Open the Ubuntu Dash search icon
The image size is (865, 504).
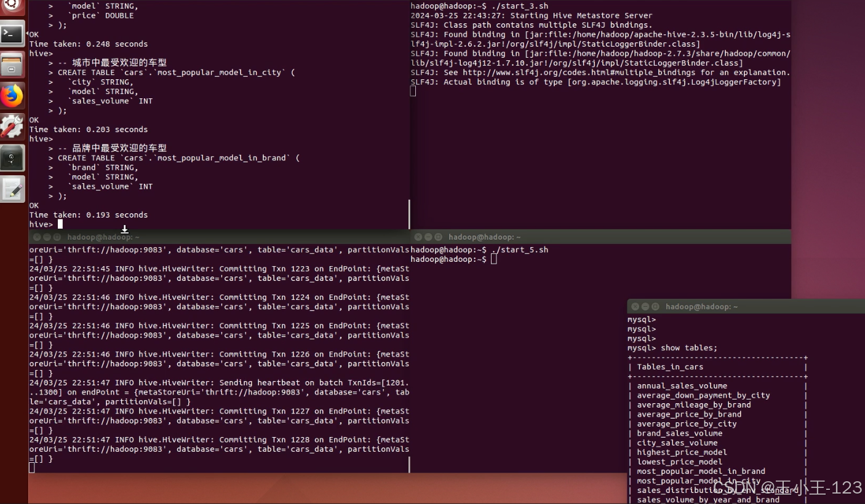point(13,6)
